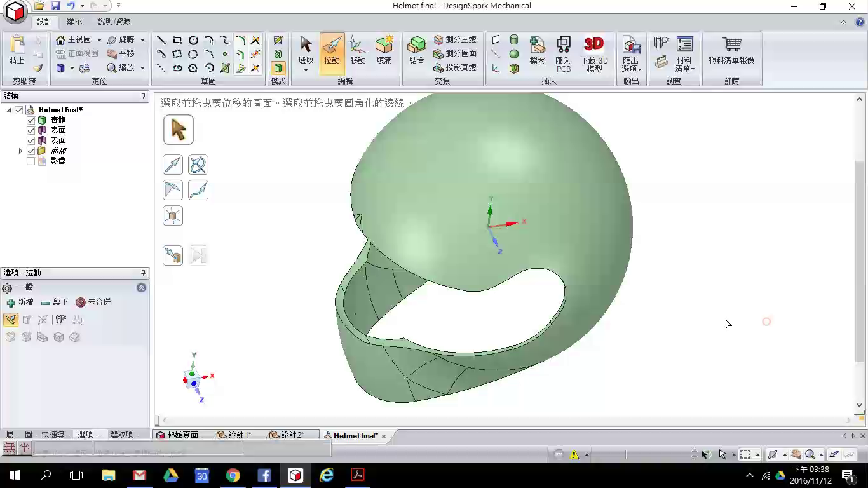Open the 說明/資源 ribbon tab
868x488 pixels.
point(114,22)
